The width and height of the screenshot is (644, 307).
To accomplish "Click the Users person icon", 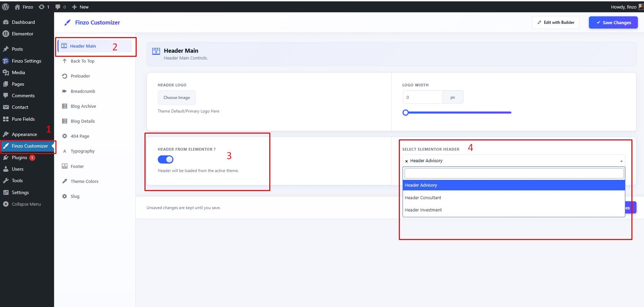I will click(6, 169).
